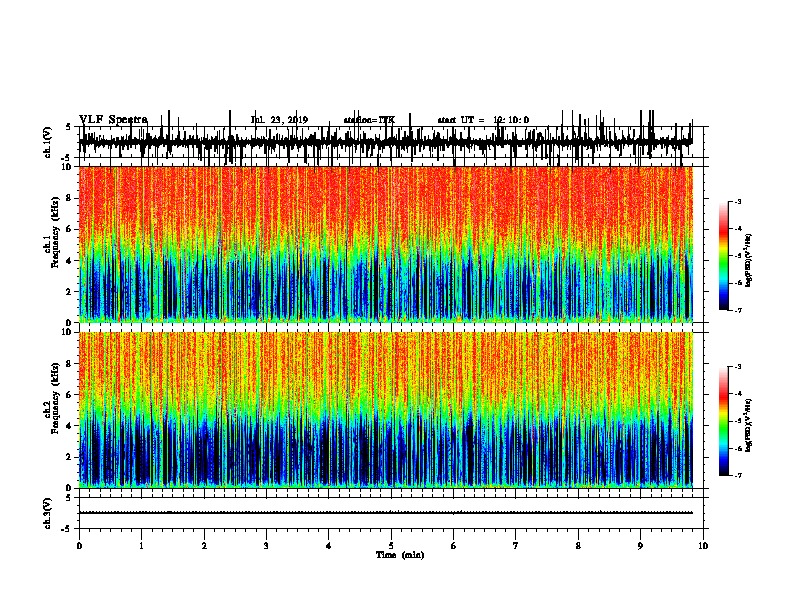
Task: Click the time axis tick label 3
Action: pos(266,546)
